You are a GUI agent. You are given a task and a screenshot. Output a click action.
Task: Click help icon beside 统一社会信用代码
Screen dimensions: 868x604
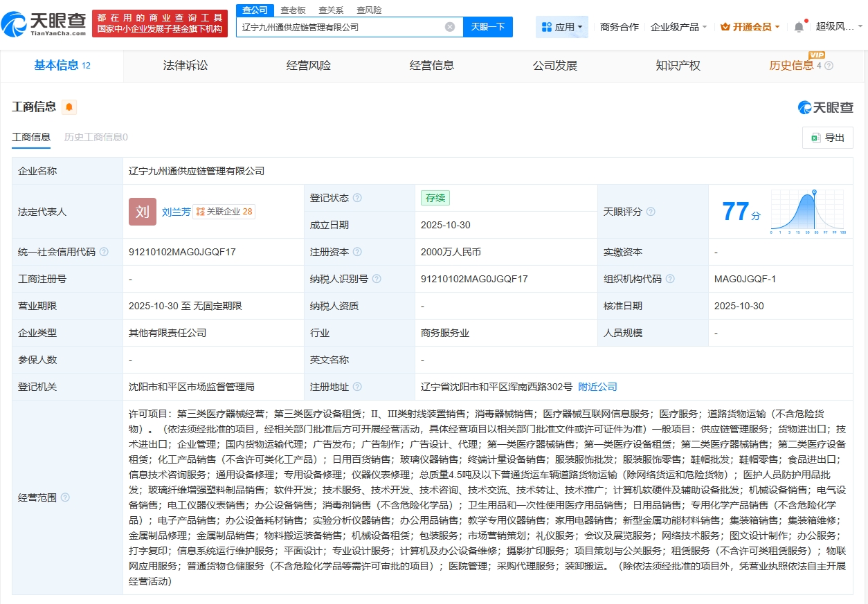tap(104, 252)
